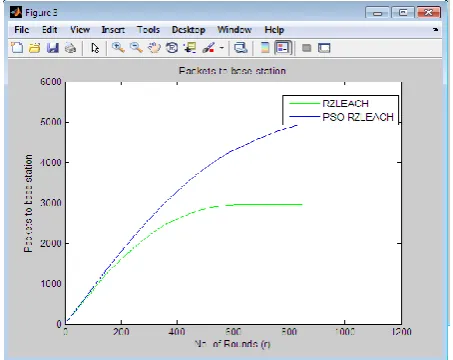The width and height of the screenshot is (453, 360).
Task: Save the figure with the floppy disk icon
Action: [52, 48]
